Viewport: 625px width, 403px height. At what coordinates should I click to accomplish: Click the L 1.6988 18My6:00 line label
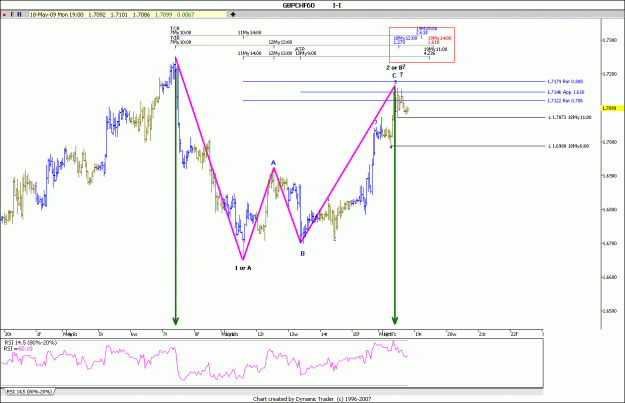569,146
